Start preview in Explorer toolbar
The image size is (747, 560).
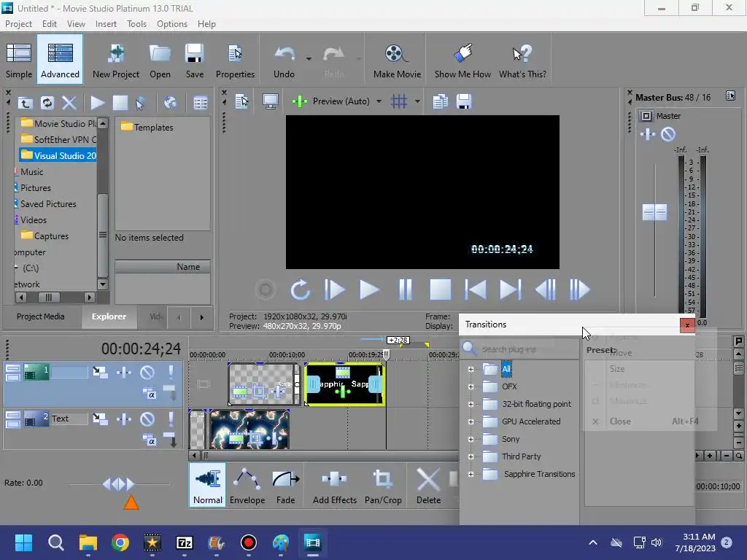[98, 102]
